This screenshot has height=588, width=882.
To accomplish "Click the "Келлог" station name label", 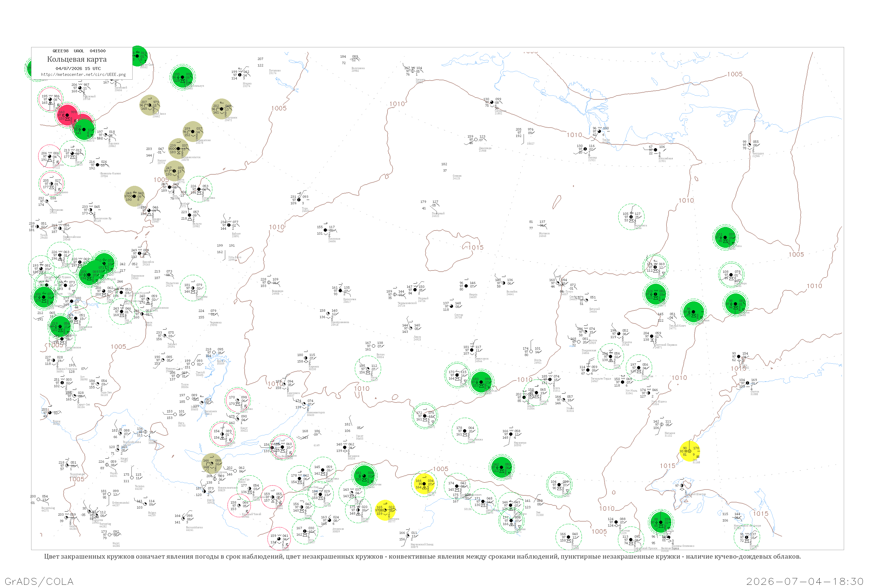I will pyautogui.click(x=162, y=161).
